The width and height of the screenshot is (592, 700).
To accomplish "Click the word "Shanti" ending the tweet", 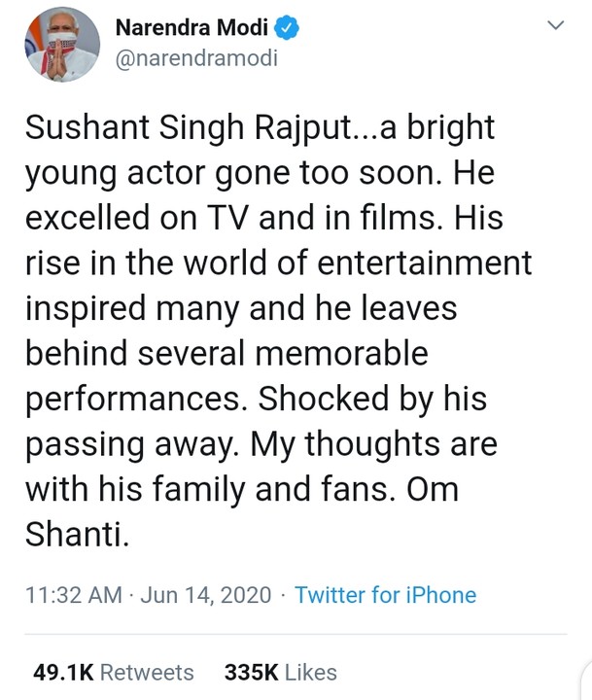I will click(76, 534).
